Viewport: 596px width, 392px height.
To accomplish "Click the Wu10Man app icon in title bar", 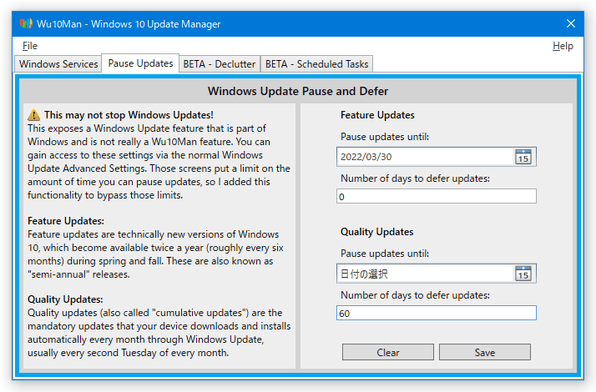I will click(26, 24).
